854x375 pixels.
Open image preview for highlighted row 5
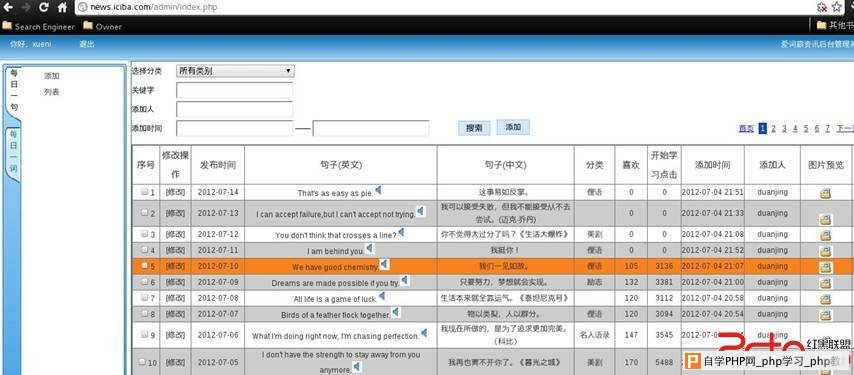826,267
